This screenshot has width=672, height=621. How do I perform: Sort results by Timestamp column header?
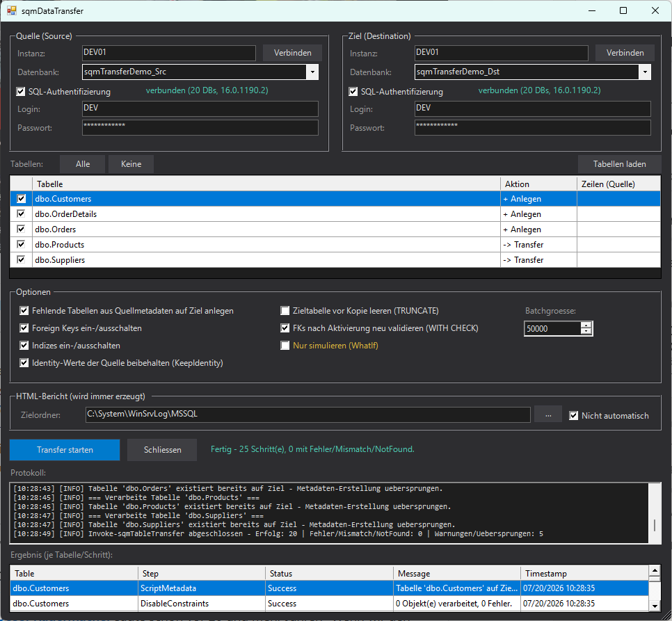click(x=584, y=573)
